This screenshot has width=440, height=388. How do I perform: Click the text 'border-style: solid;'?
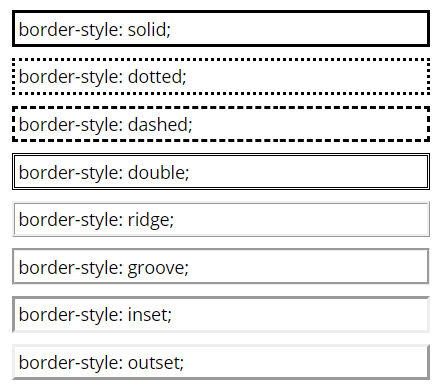point(95,30)
